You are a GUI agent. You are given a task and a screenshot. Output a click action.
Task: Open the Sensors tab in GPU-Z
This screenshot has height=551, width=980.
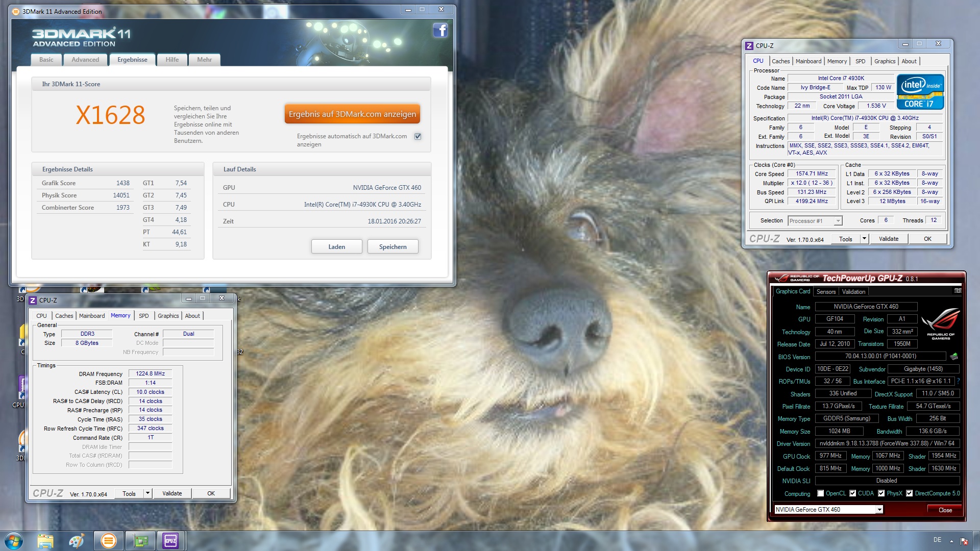click(826, 292)
